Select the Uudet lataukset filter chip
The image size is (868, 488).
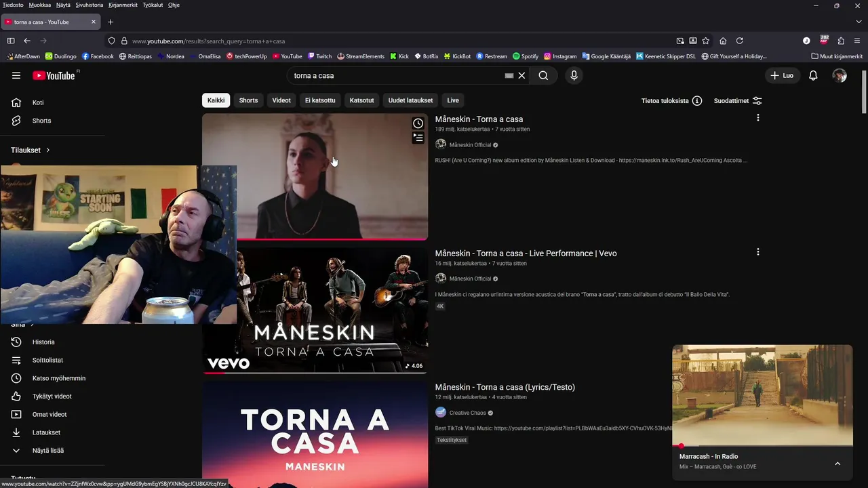click(410, 100)
